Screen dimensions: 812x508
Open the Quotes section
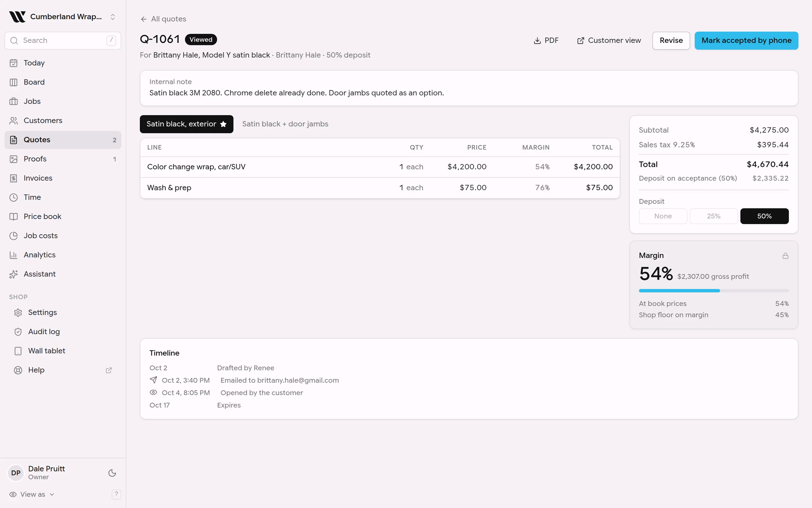coord(63,140)
